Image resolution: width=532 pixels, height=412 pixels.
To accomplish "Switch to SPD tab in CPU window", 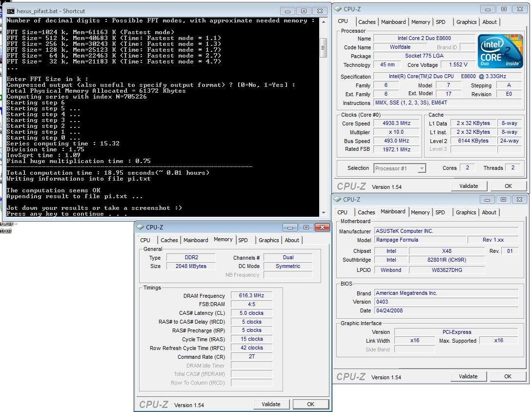I will click(441, 22).
